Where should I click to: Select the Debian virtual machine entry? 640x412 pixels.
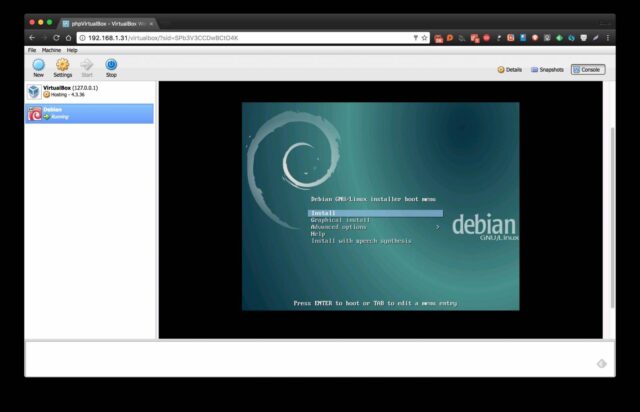90,113
